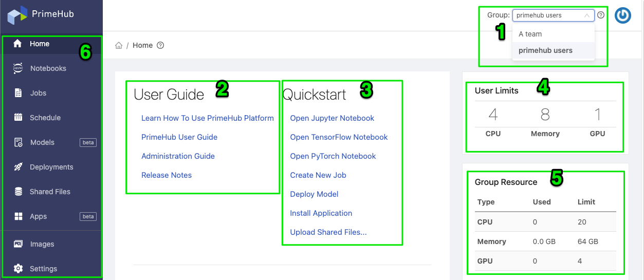Click the help icon next to Group selector
The image size is (644, 280).
point(601,15)
